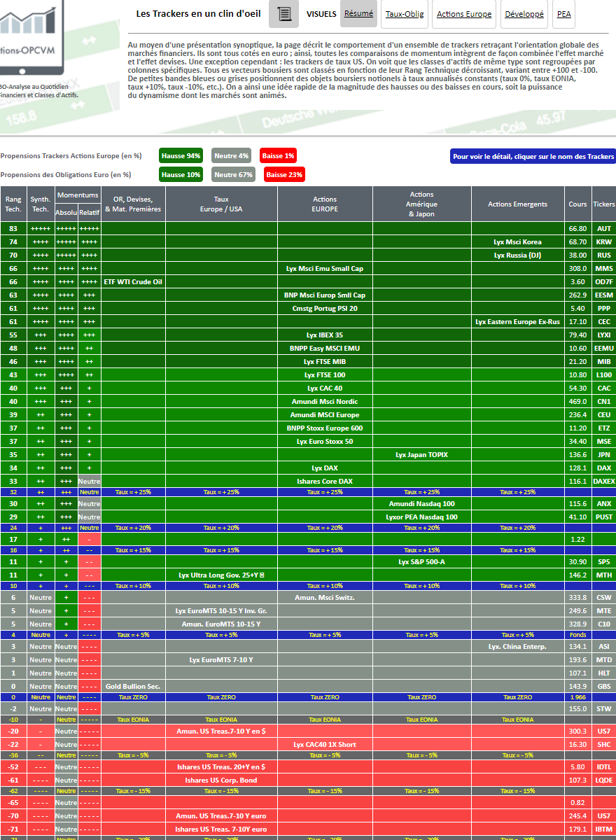This screenshot has width=616, height=840.
Task: Click the blue 'Pour voir le détail' banner
Action: (533, 156)
